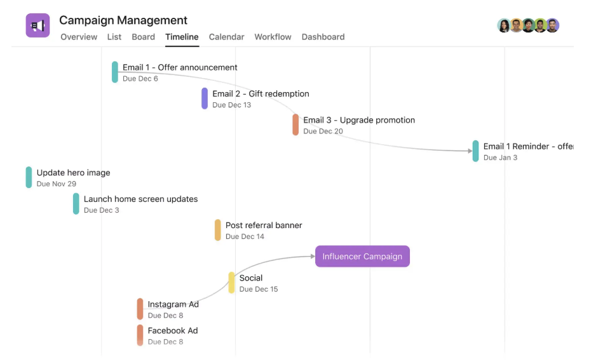This screenshot has height=364, width=589.
Task: Open the List view tab
Action: pos(114,37)
